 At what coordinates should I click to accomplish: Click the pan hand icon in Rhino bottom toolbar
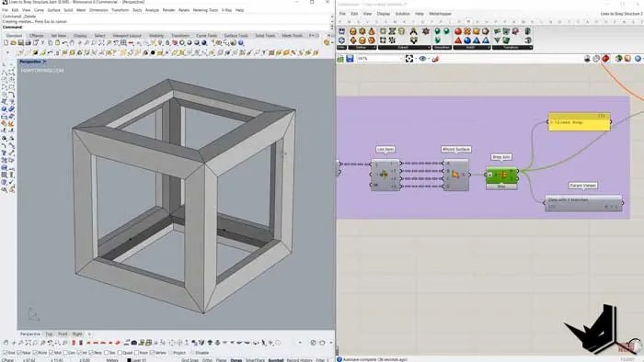coord(6,343)
